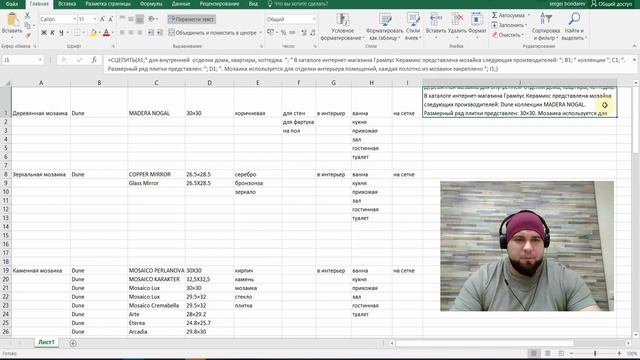Open Cell Styles (Стили ячеек)

[x=413, y=27]
